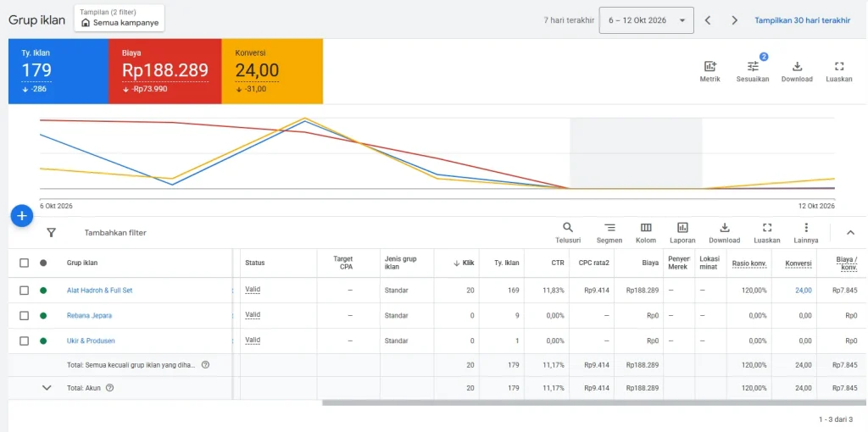Select the blue Ty. Iklan scorecard
Viewport: 868px width, 432px height.
pos(58,71)
